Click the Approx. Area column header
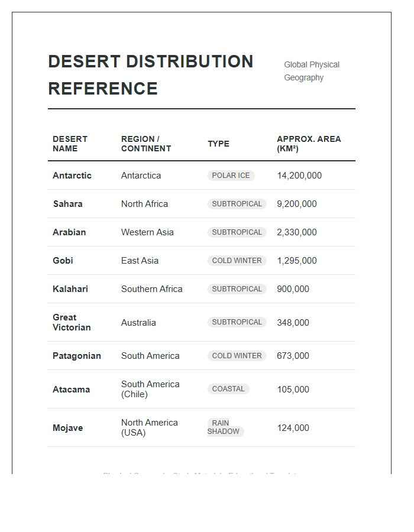The height and width of the screenshot is (532, 414). point(309,144)
